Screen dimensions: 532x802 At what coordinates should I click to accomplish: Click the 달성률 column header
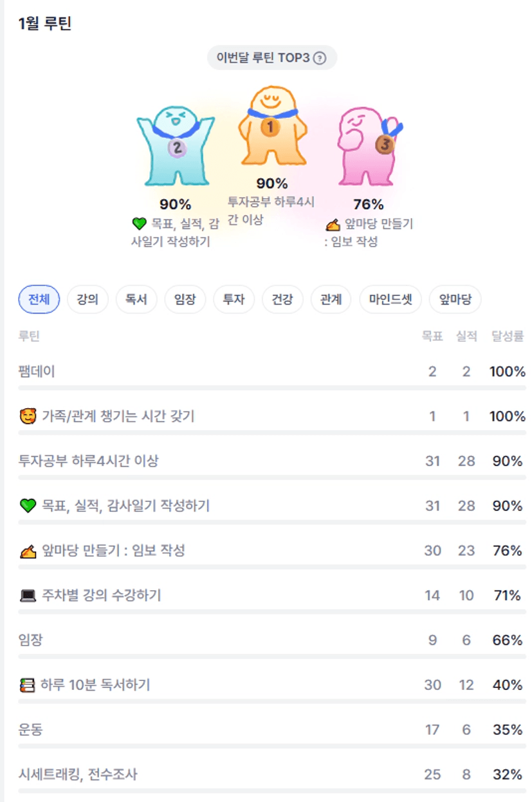tap(508, 336)
